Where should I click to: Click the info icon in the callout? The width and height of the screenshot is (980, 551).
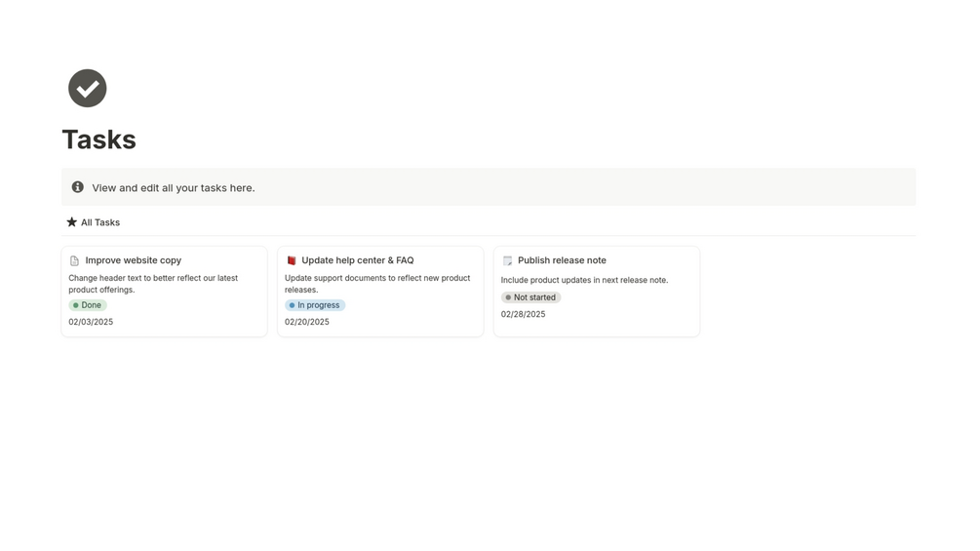[x=78, y=187]
